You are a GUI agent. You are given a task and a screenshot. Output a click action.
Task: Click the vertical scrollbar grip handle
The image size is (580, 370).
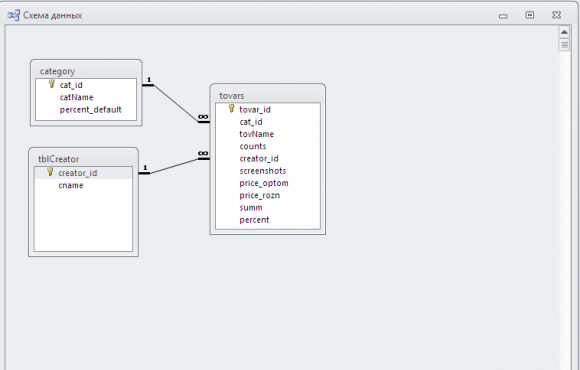[564, 45]
